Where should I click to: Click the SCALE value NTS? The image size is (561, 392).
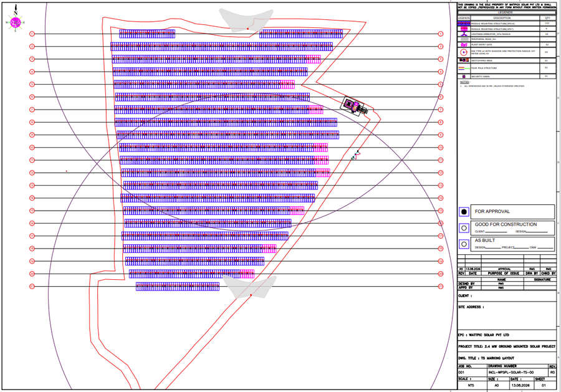(x=471, y=385)
